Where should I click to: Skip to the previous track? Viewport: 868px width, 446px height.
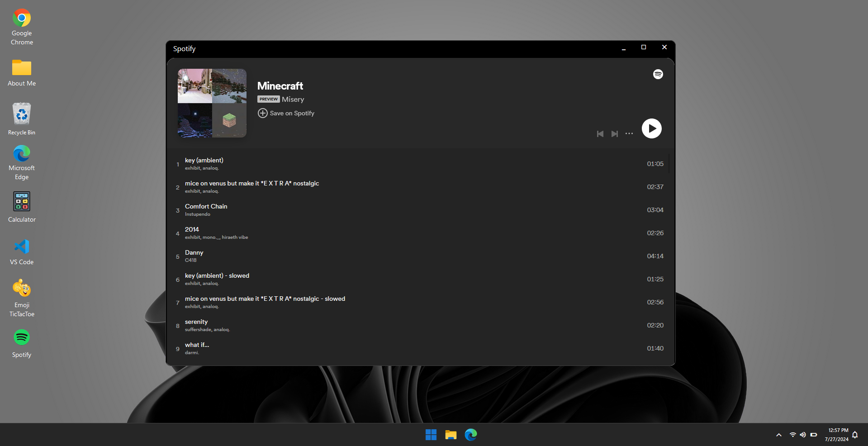click(x=600, y=134)
